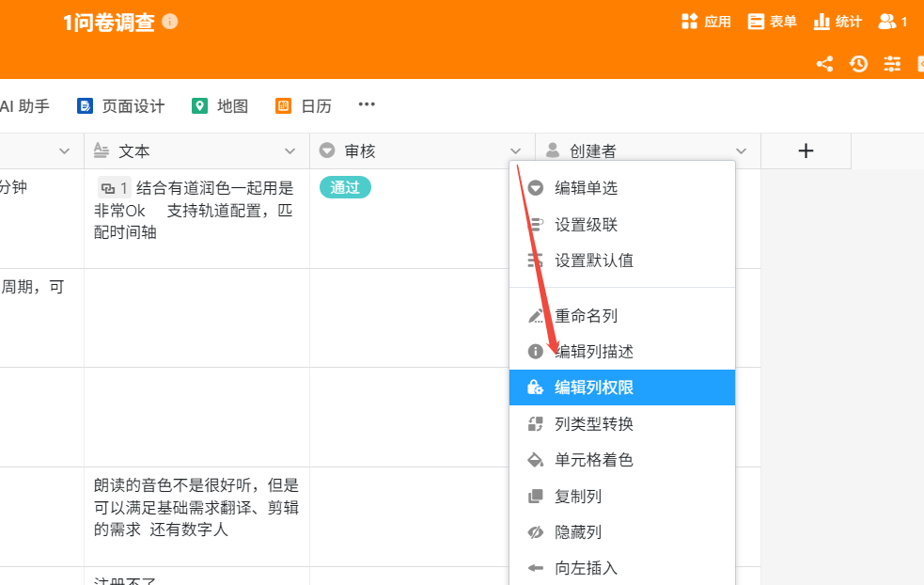924x585 pixels.
Task: Choose 设置默认值 from the column menu
Action: point(622,261)
